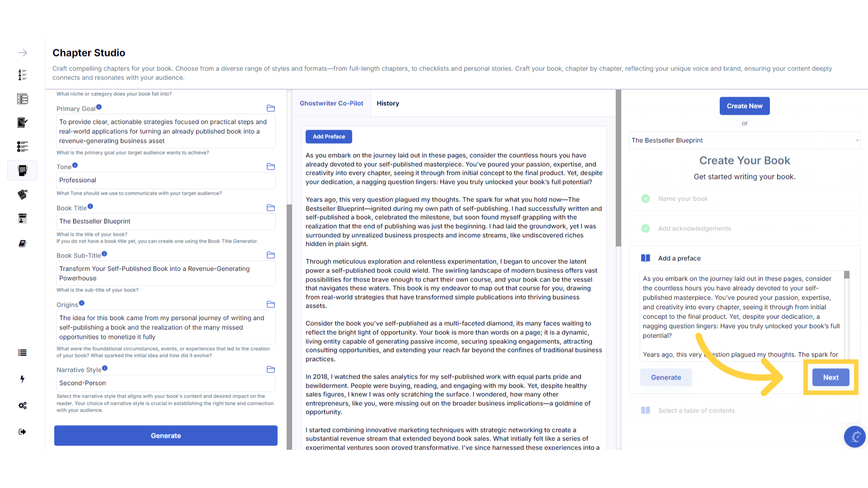Expand the Add a preface section

679,258
